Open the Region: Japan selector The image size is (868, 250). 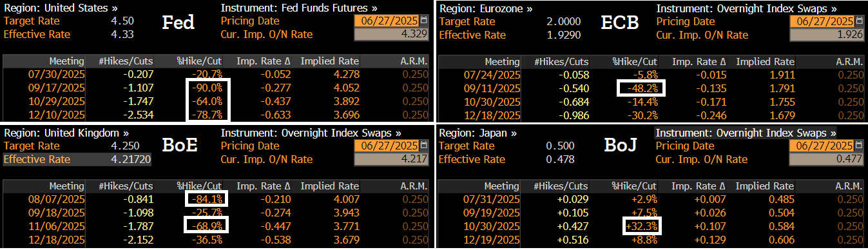(477, 133)
